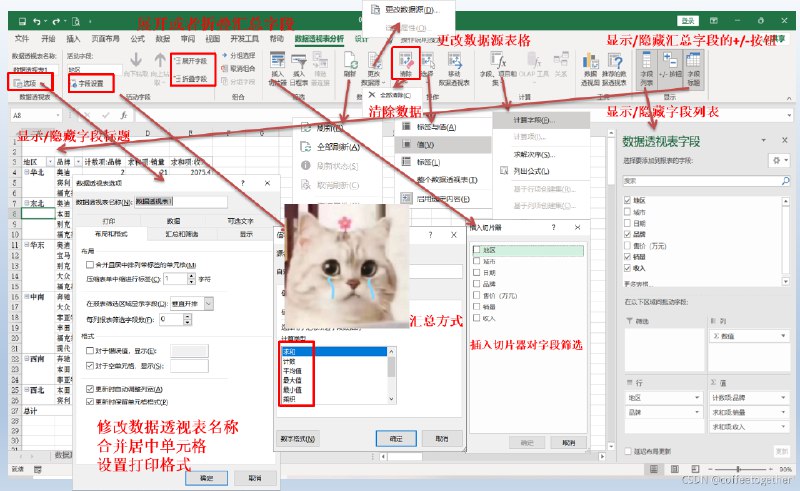Click the Drill Up (向上钻取) arrow
This screenshot has width=800, height=491.
coord(160,61)
